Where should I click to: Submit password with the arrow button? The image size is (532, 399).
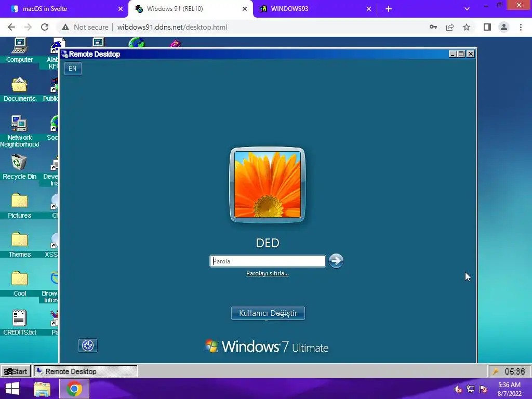336,261
